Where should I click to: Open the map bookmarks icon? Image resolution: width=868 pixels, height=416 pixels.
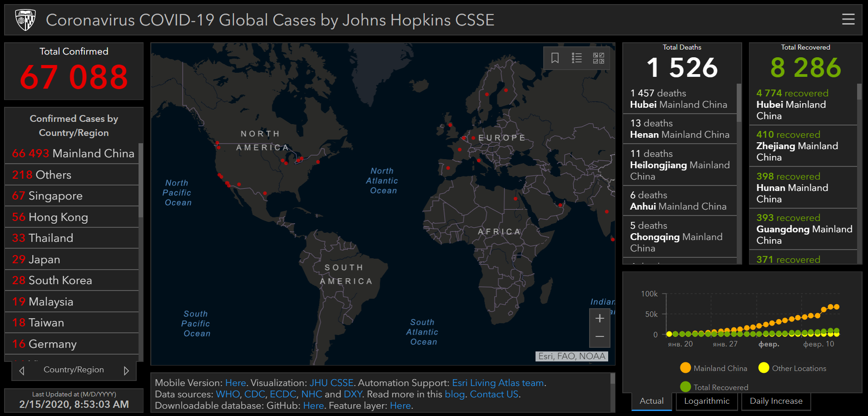[555, 58]
